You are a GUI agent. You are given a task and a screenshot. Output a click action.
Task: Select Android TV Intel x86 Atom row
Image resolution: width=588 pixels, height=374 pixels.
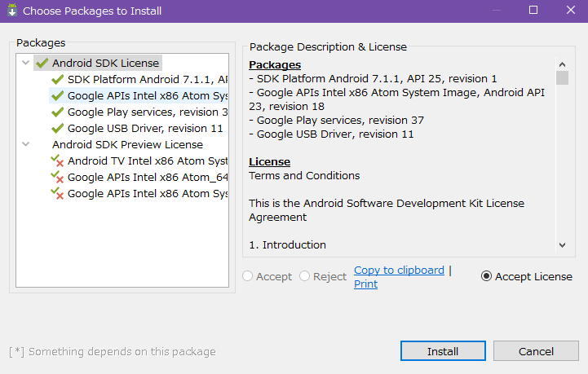(139, 161)
